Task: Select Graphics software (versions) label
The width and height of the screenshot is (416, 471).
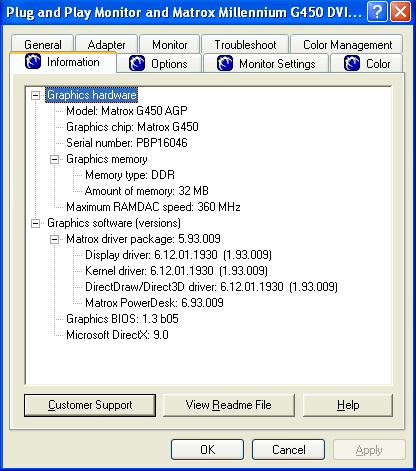Action: pyautogui.click(x=114, y=223)
